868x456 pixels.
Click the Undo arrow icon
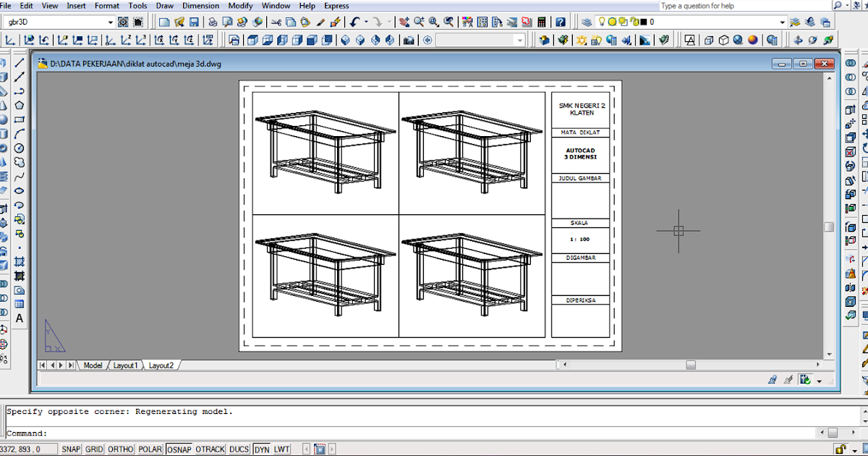[355, 22]
